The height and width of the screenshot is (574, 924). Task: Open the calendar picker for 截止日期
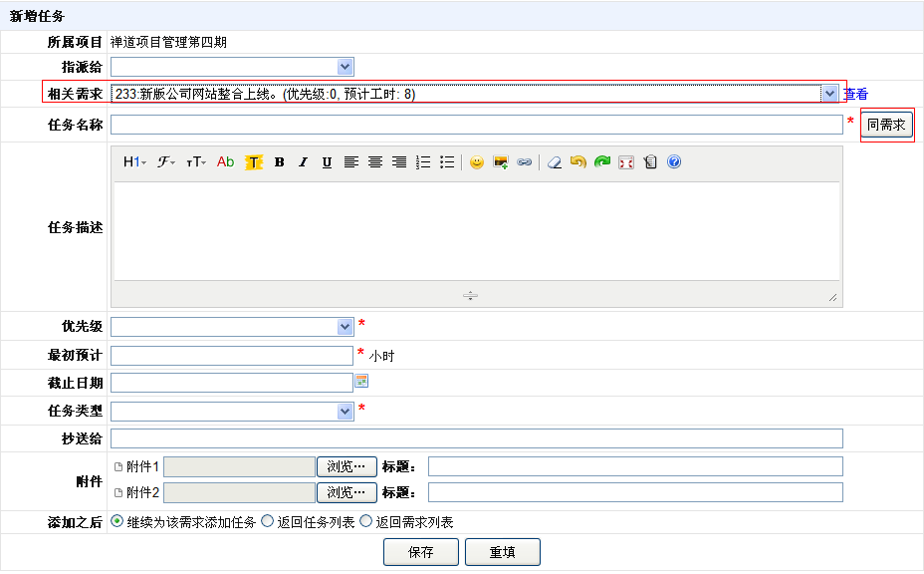[x=361, y=381]
